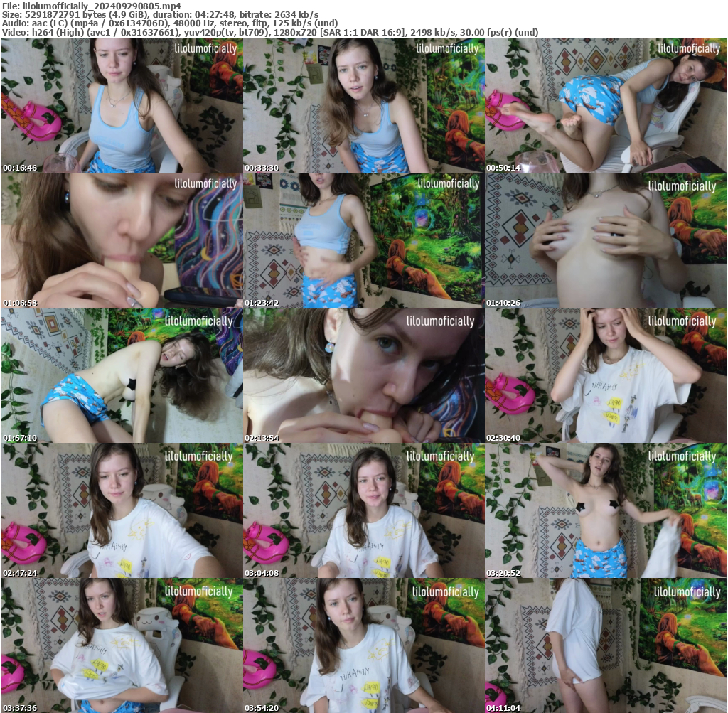Image resolution: width=728 pixels, height=713 pixels.
Task: Open the thumbnail at timestamp 00:50:14
Action: [x=606, y=104]
